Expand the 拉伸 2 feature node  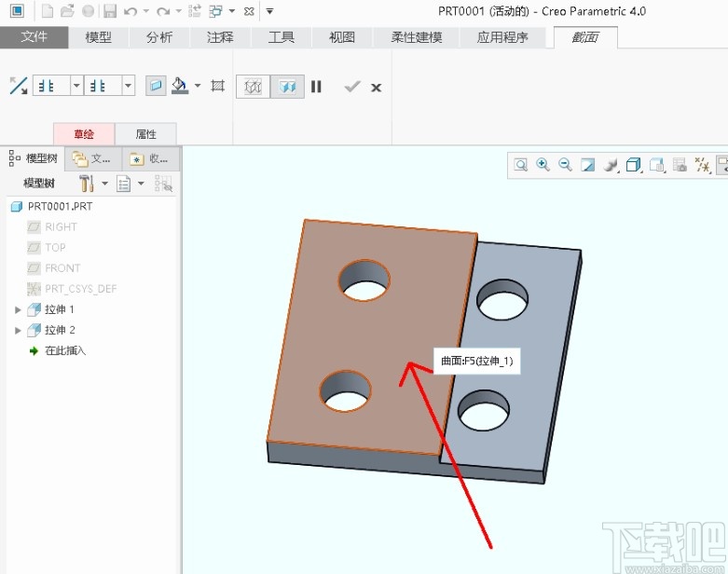point(17,330)
